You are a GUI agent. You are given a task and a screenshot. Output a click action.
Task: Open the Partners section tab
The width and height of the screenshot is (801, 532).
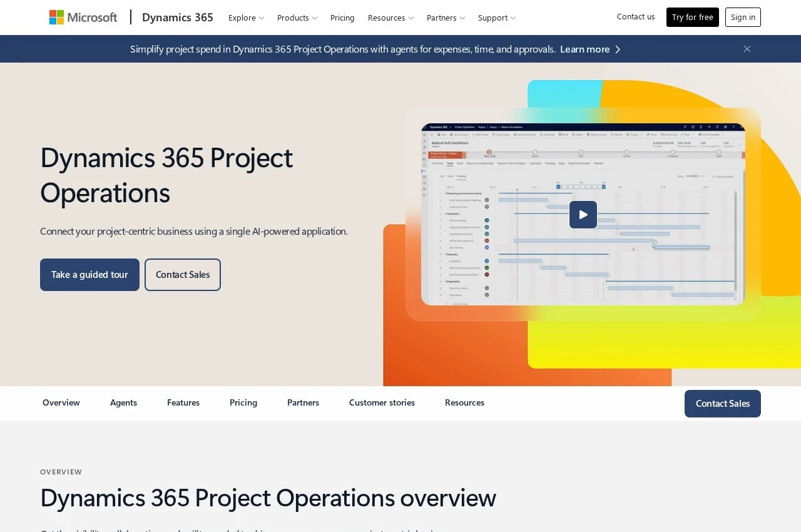click(x=303, y=402)
